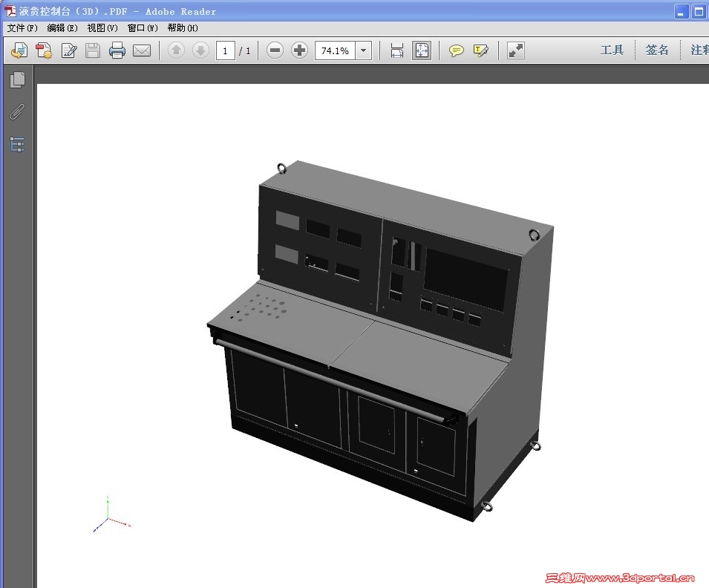Screen dimensions: 709x588
Task: Print the document using printer icon
Action: 117,50
